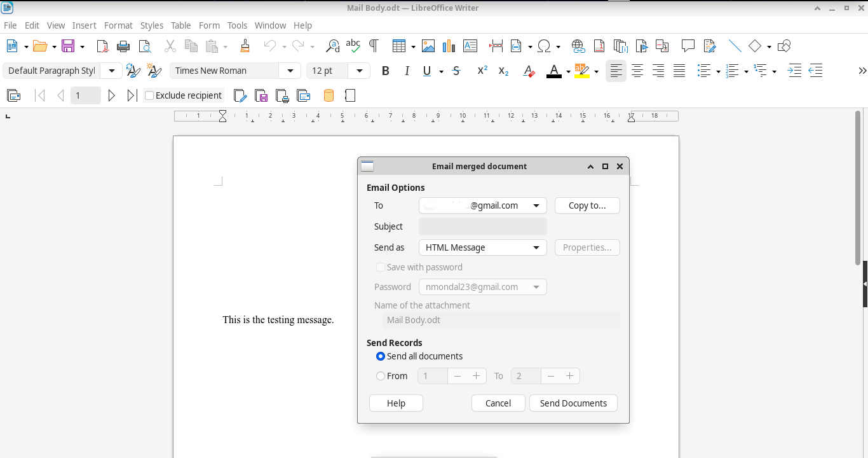
Task: Toggle the Exclude recipient checkbox
Action: coord(150,95)
